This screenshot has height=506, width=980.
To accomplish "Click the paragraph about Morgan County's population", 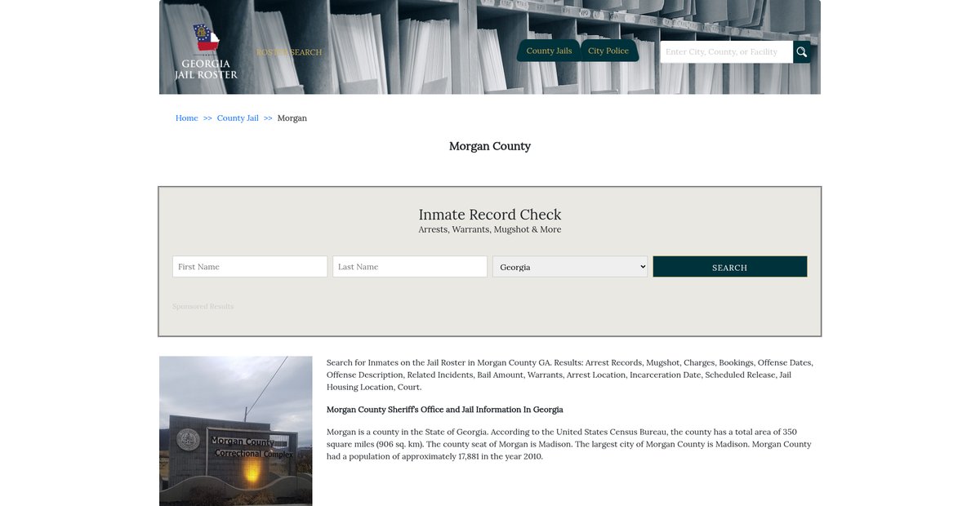I will [568, 444].
